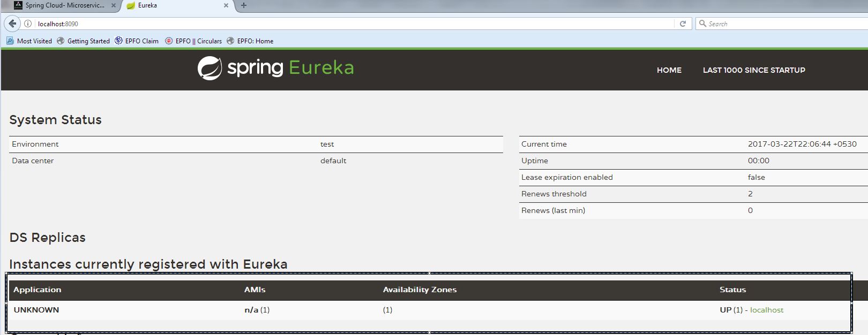Reload the page with the refresh icon
Viewport: 868px width, 335px height.
(683, 24)
